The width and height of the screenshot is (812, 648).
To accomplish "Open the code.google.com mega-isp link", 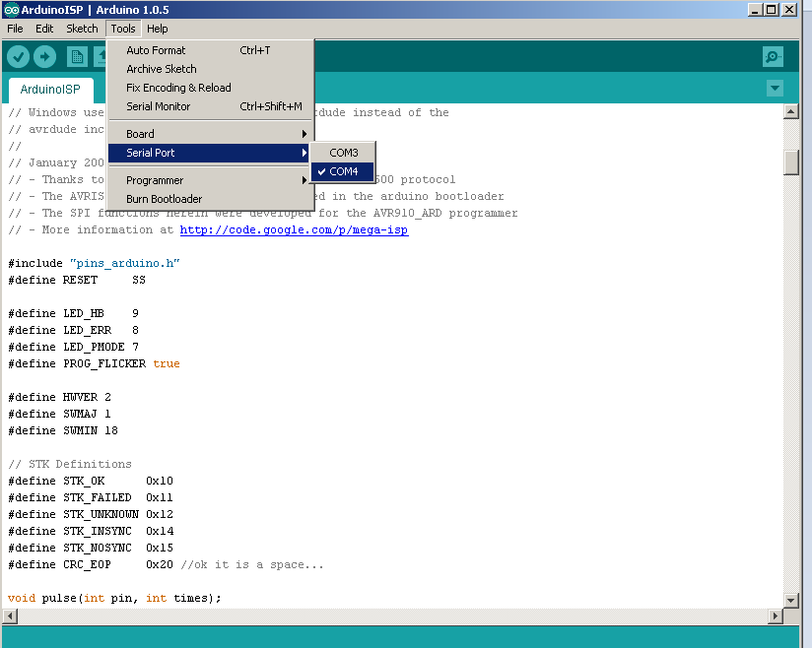I will pos(294,229).
